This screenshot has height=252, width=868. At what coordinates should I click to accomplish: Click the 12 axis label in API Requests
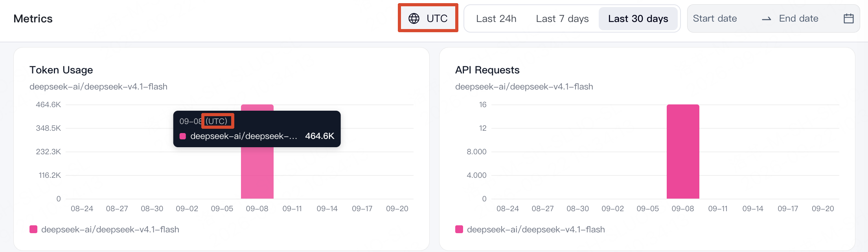click(x=483, y=128)
